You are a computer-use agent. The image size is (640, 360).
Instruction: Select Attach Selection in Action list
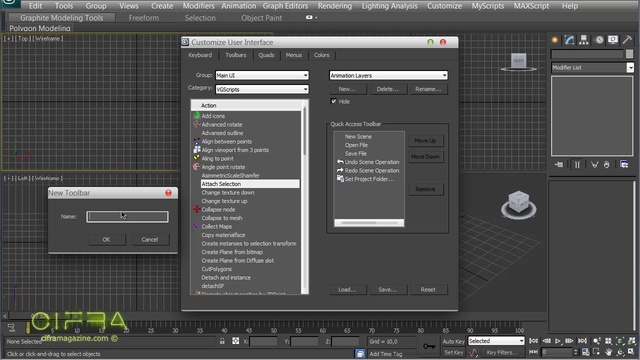249,184
